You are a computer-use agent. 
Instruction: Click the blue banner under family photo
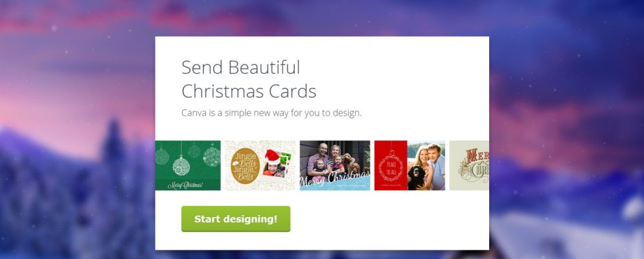(335, 185)
